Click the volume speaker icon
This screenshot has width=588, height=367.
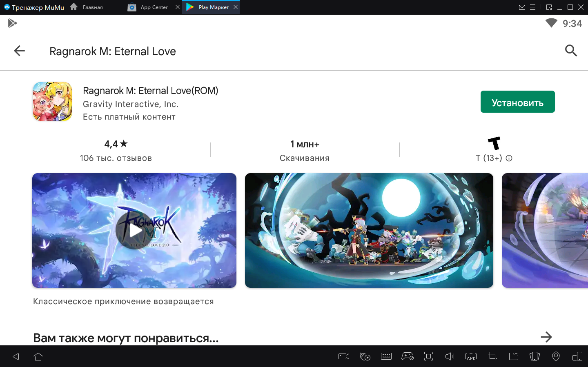tap(450, 356)
